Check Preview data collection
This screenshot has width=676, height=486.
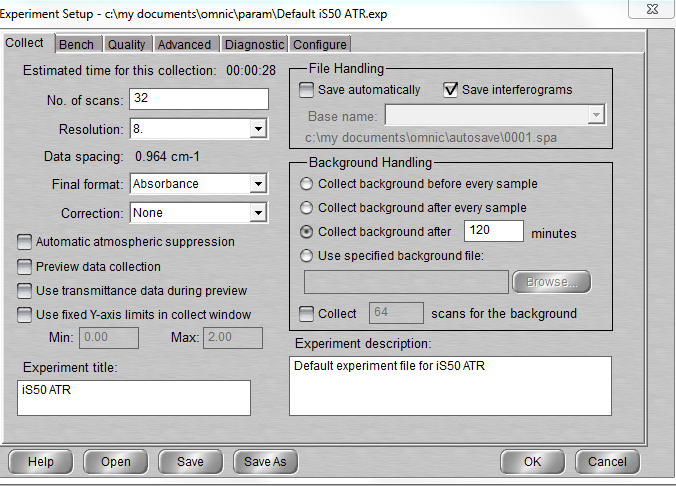pos(24,267)
